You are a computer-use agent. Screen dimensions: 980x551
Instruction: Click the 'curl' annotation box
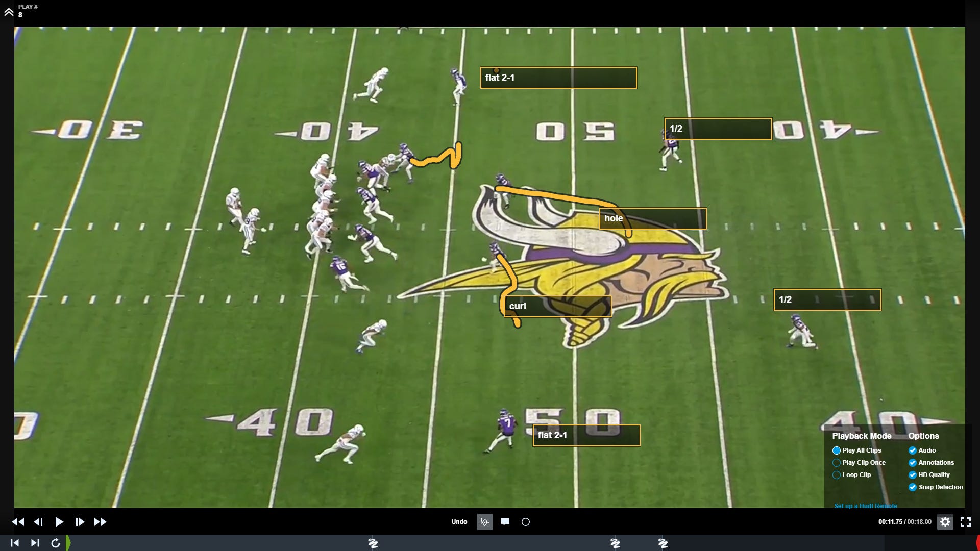[x=558, y=306]
